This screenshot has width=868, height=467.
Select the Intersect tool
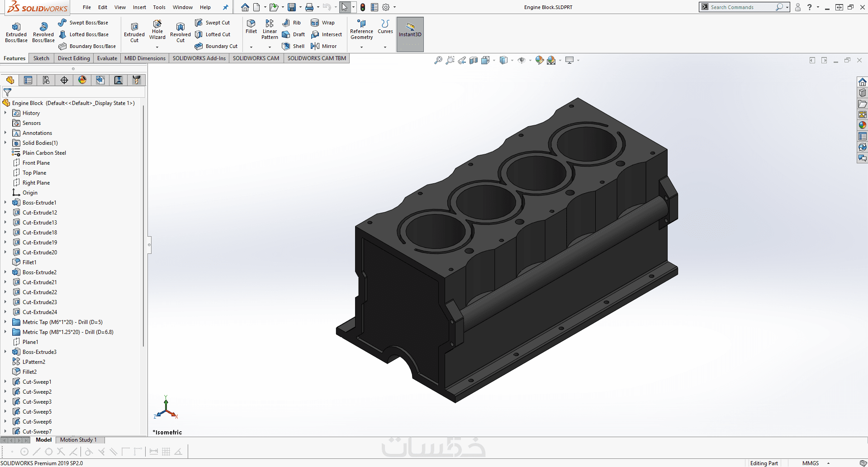coord(326,34)
